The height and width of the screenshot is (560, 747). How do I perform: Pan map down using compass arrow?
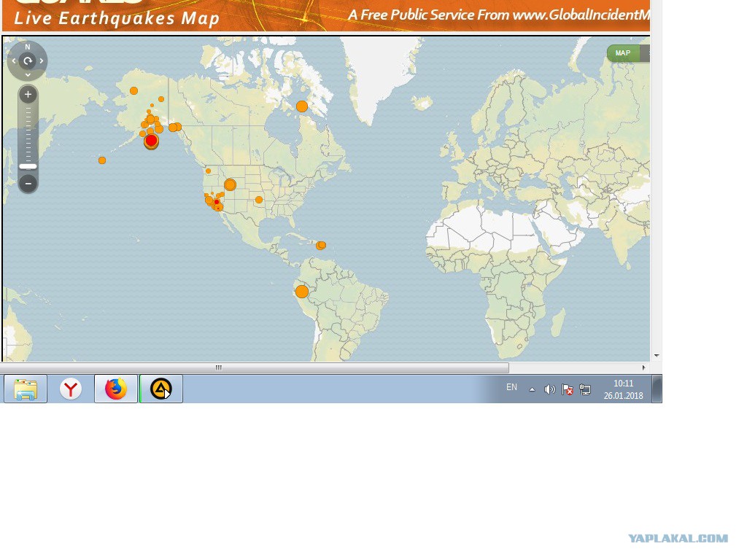click(x=28, y=75)
